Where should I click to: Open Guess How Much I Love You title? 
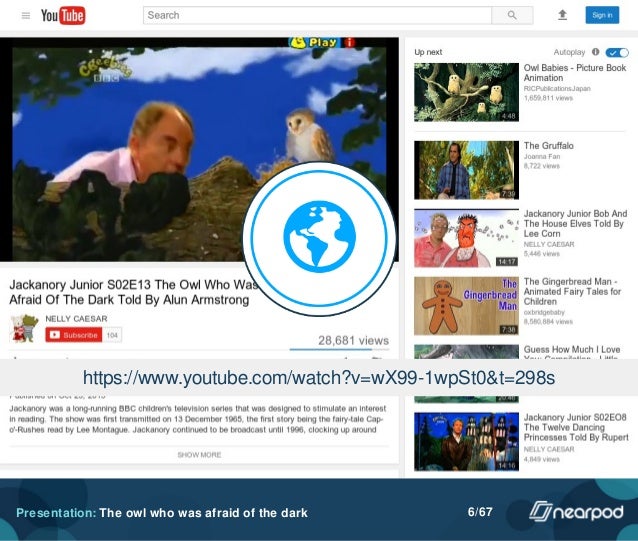(572, 351)
